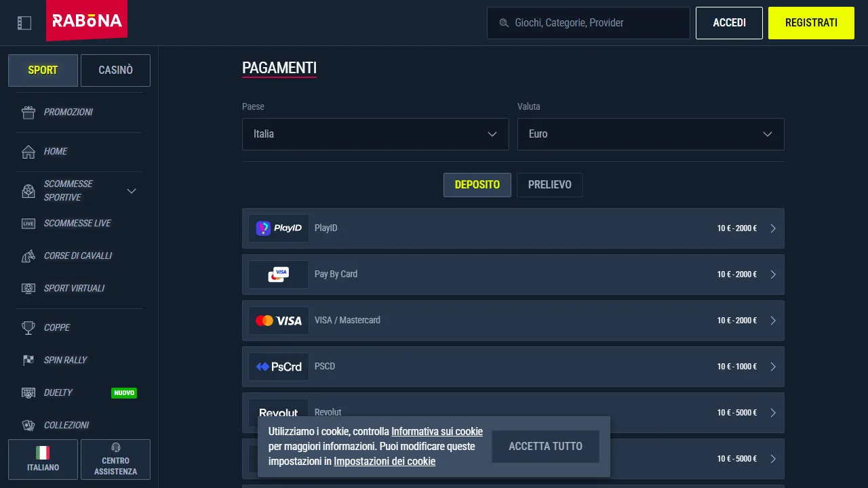Click the Revolut 10 € - 5000 € limit

(x=737, y=413)
